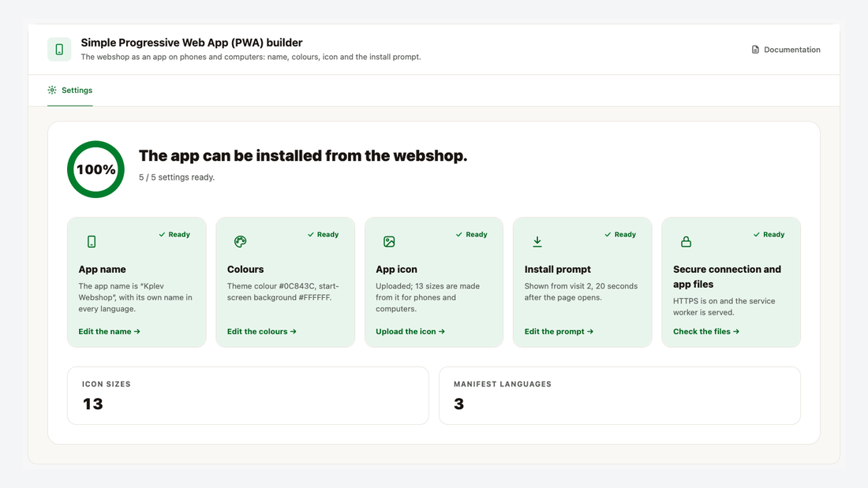Click the 'MANIFEST LANGUAGES' label
The image size is (868, 488).
click(503, 384)
